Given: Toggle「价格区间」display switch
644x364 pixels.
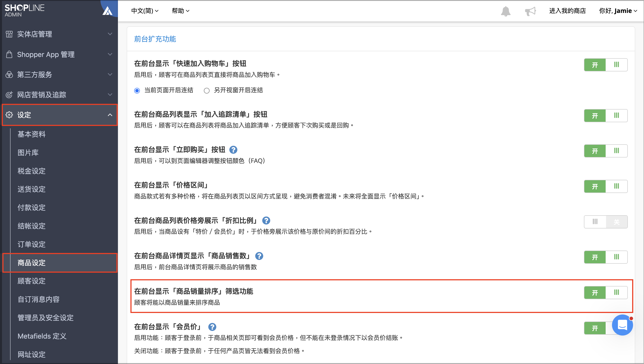Looking at the screenshot, I should coord(605,186).
